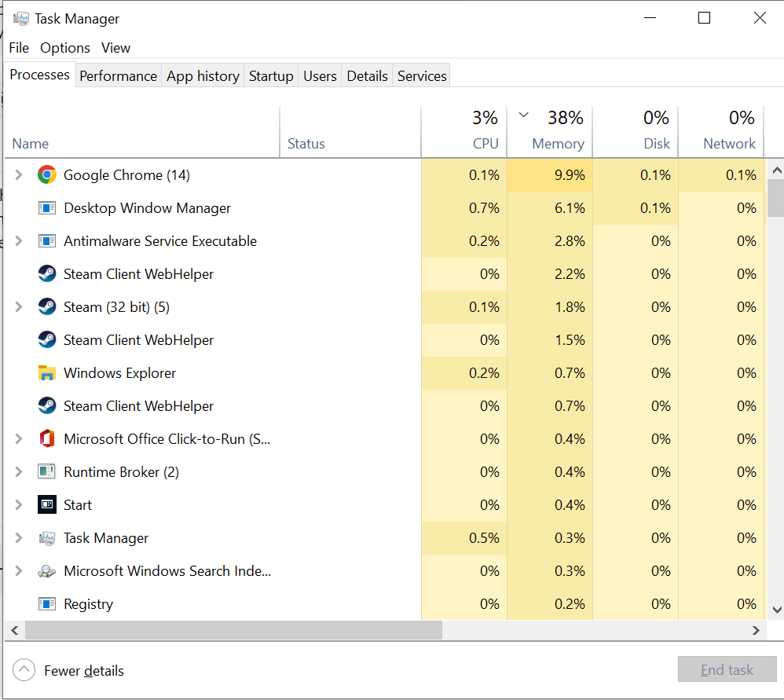Sort processes by Disk column
The width and height of the screenshot is (784, 700).
point(636,132)
